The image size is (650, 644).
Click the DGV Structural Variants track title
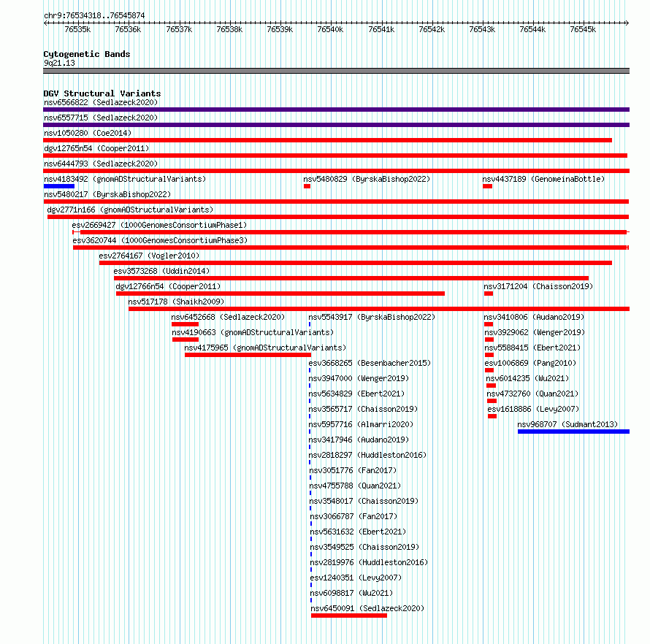(x=102, y=93)
